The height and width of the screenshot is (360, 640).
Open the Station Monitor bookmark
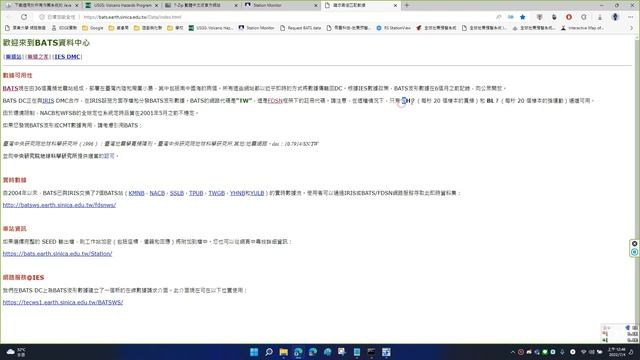pos(256,28)
